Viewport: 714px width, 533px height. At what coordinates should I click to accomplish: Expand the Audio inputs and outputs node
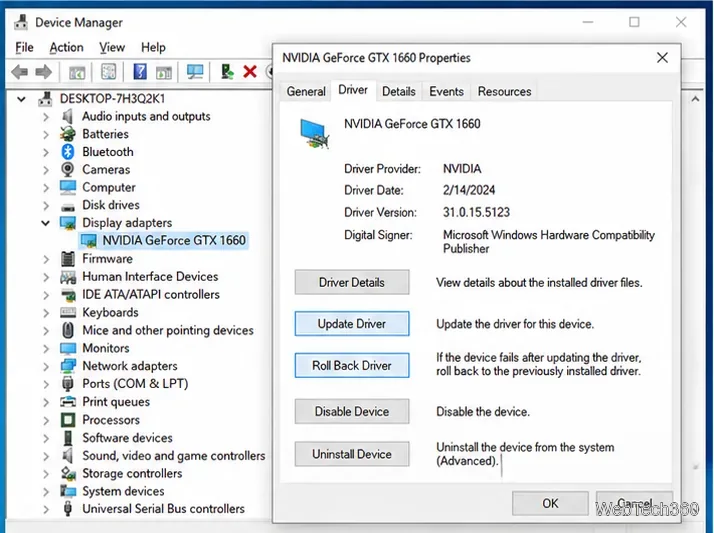click(46, 117)
